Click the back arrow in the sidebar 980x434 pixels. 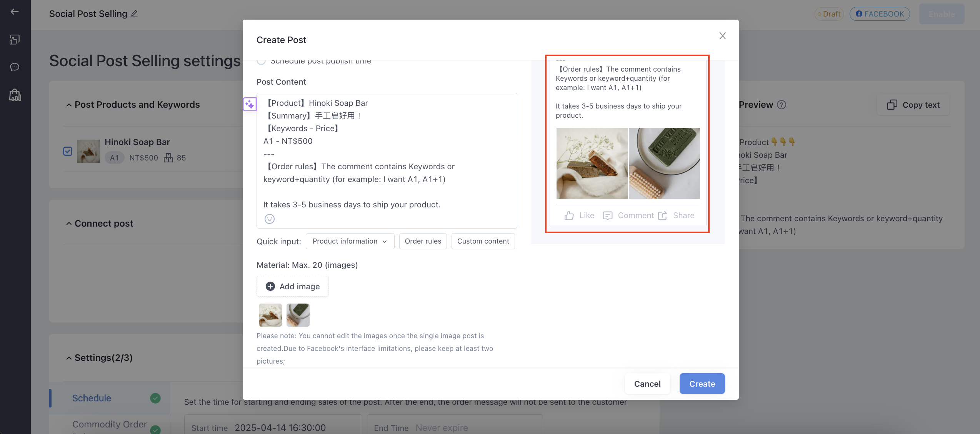click(15, 12)
